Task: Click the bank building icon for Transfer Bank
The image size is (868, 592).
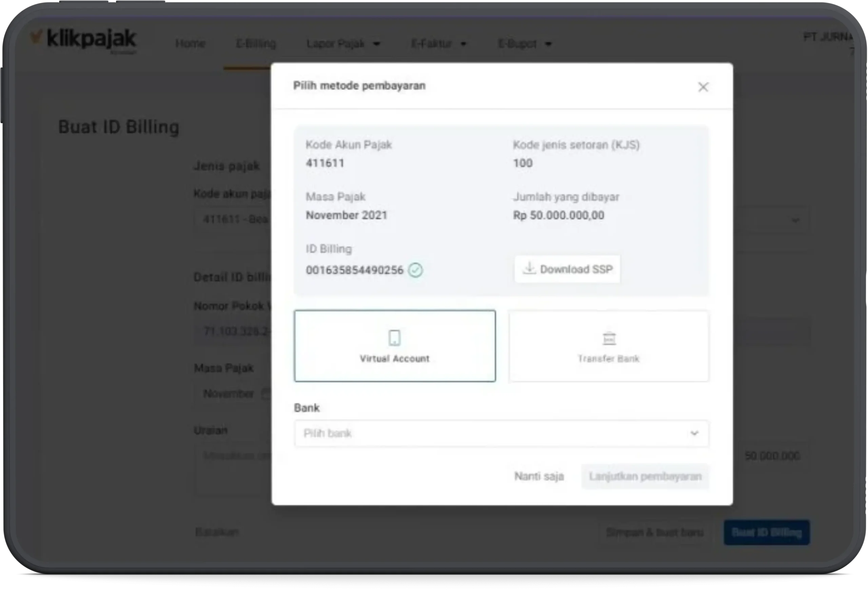Action: point(609,338)
